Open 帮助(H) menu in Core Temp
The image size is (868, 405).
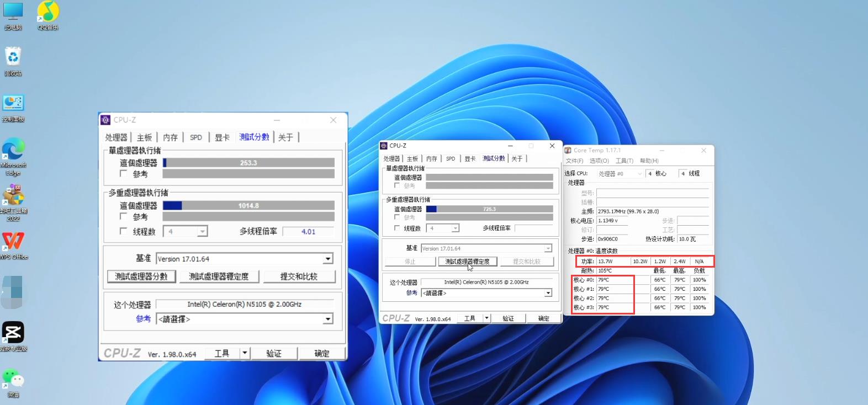click(649, 161)
